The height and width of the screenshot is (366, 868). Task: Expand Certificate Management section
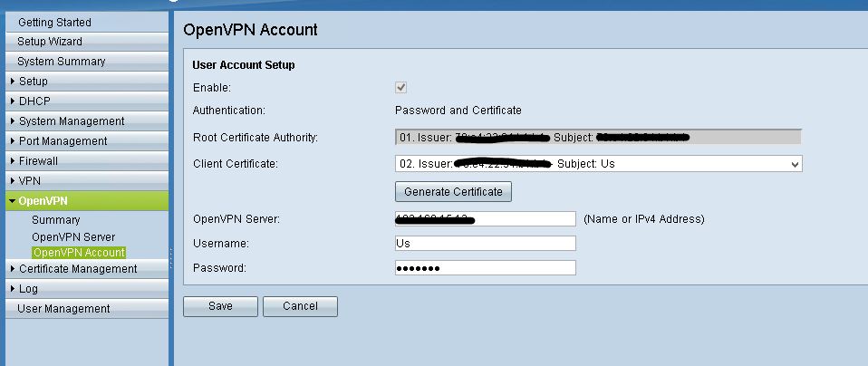pos(87,269)
